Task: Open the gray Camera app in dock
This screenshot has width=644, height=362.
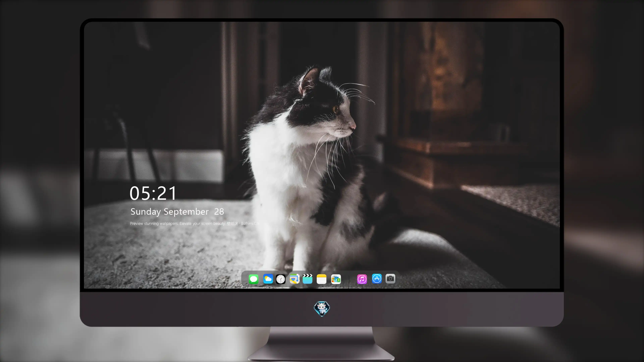Action: (x=390, y=279)
